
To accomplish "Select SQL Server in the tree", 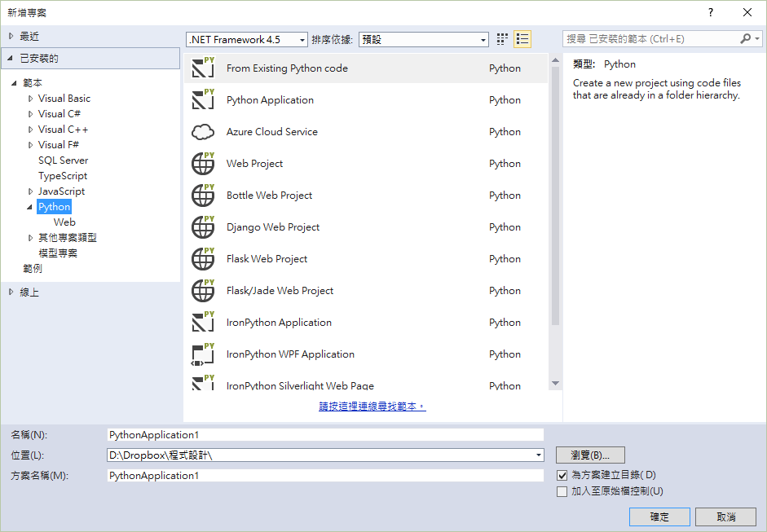I will click(x=63, y=160).
